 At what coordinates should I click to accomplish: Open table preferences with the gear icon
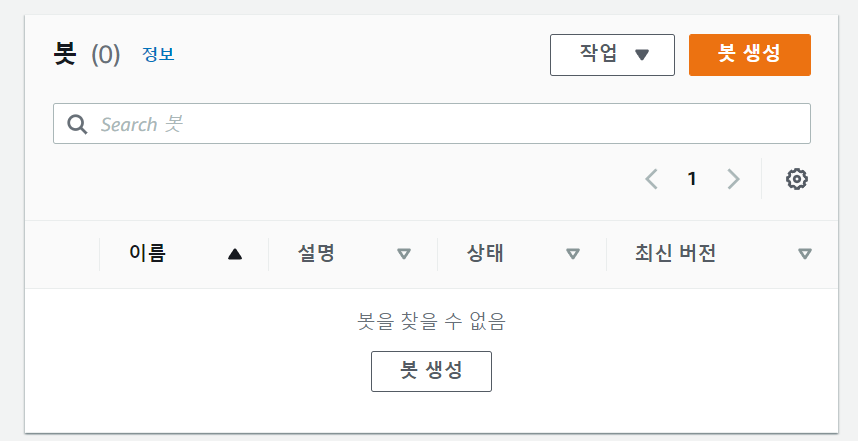pyautogui.click(x=797, y=179)
